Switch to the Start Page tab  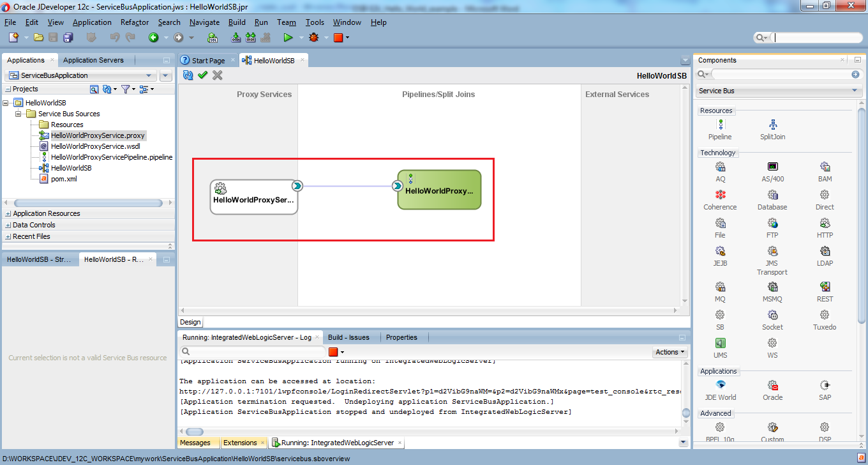(x=208, y=61)
